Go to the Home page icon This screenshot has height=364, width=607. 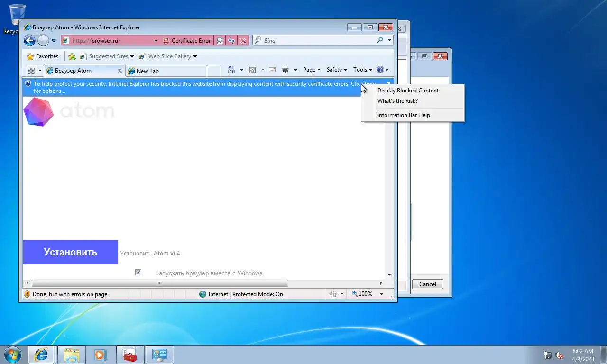point(231,70)
